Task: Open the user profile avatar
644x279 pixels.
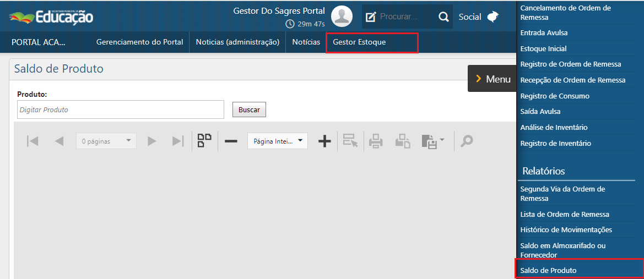Action: (342, 17)
